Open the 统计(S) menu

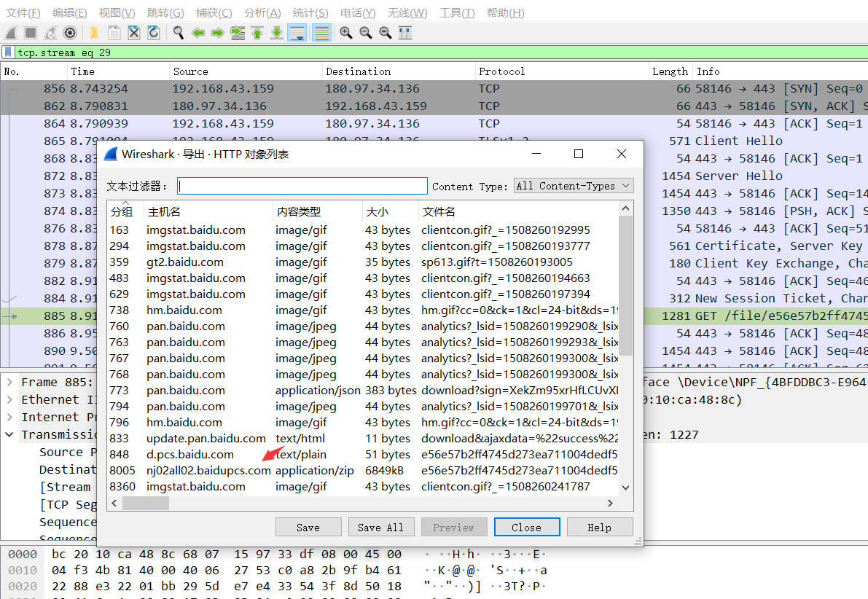(x=310, y=12)
